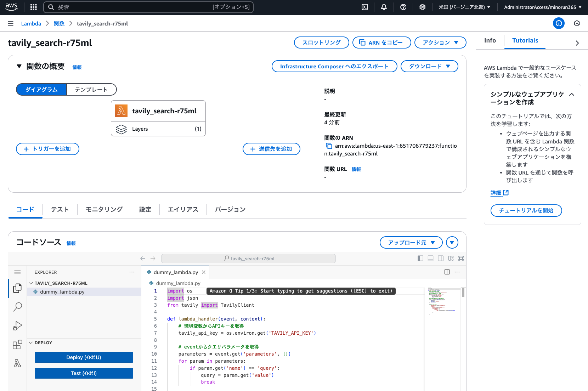Open the help question mark icon
The height and width of the screenshot is (391, 588).
coord(403,7)
